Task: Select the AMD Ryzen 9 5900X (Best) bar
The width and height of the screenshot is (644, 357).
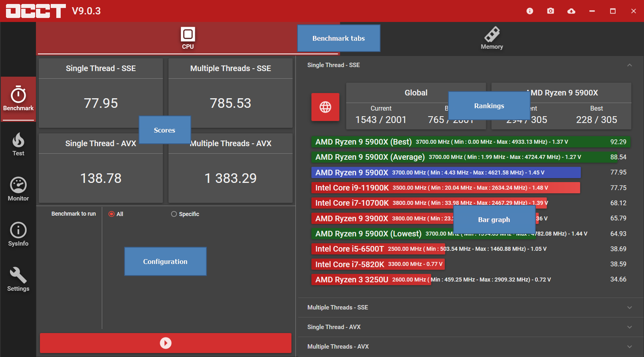Action: click(471, 142)
